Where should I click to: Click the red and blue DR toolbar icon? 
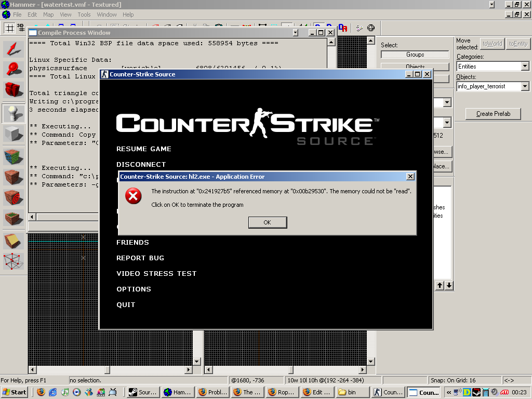click(x=343, y=28)
